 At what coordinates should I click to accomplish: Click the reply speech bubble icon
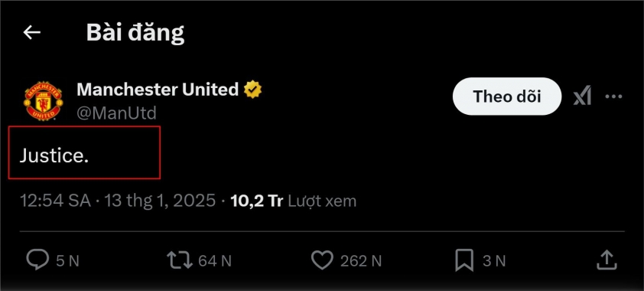pyautogui.click(x=37, y=260)
